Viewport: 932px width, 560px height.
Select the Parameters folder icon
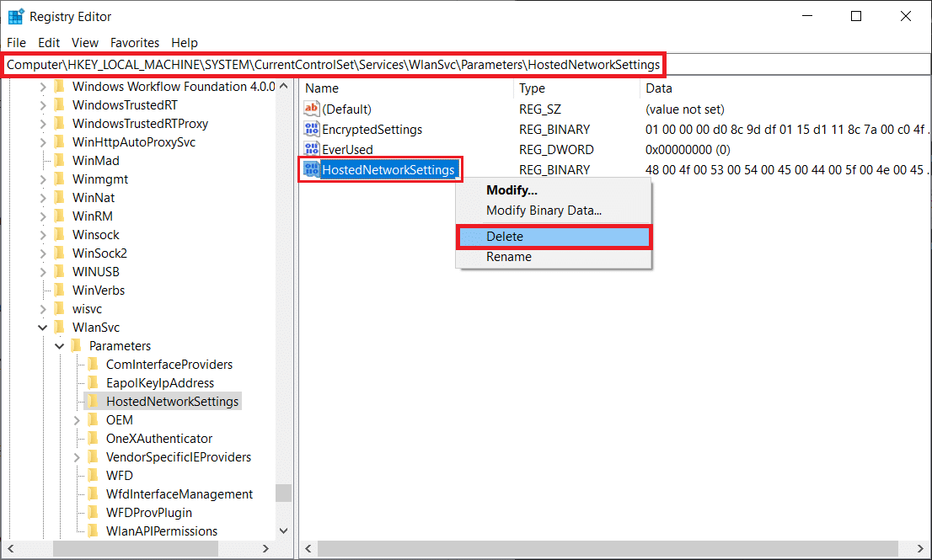(78, 345)
